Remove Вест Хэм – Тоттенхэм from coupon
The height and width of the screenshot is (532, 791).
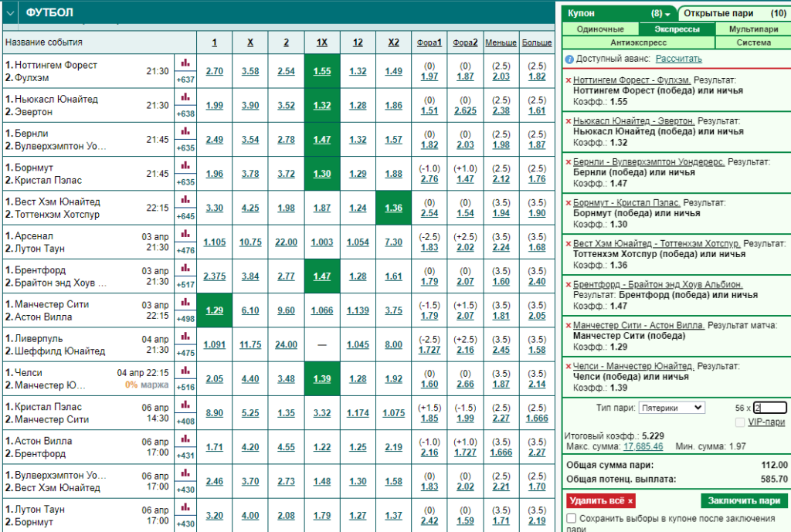point(569,243)
